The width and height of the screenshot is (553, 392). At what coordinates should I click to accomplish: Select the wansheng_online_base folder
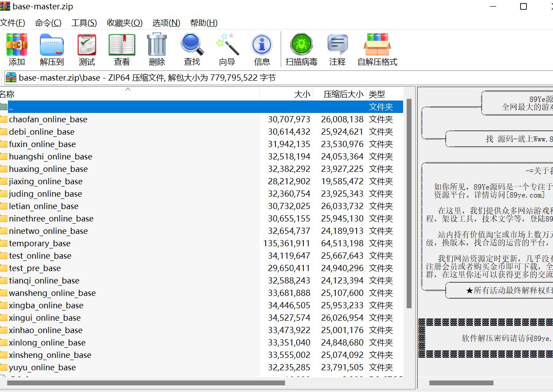click(201, 293)
